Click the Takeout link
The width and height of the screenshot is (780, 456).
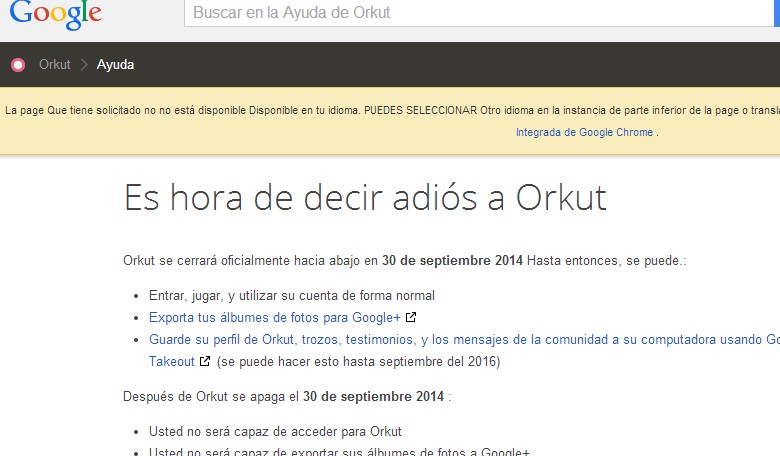pyautogui.click(x=172, y=362)
